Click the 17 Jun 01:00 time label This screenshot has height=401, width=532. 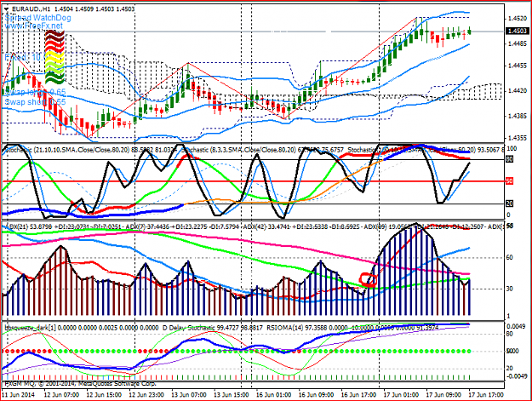401,395
